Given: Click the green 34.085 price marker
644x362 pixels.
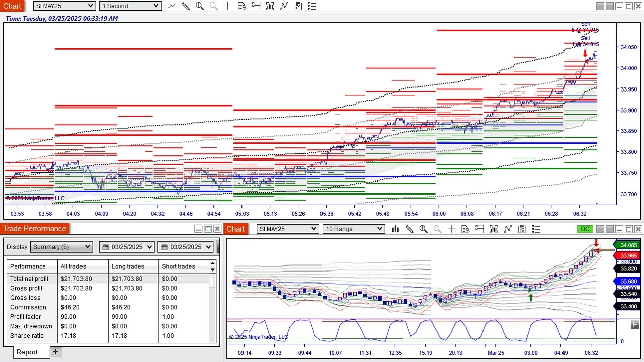Looking at the screenshot, I should point(628,246).
